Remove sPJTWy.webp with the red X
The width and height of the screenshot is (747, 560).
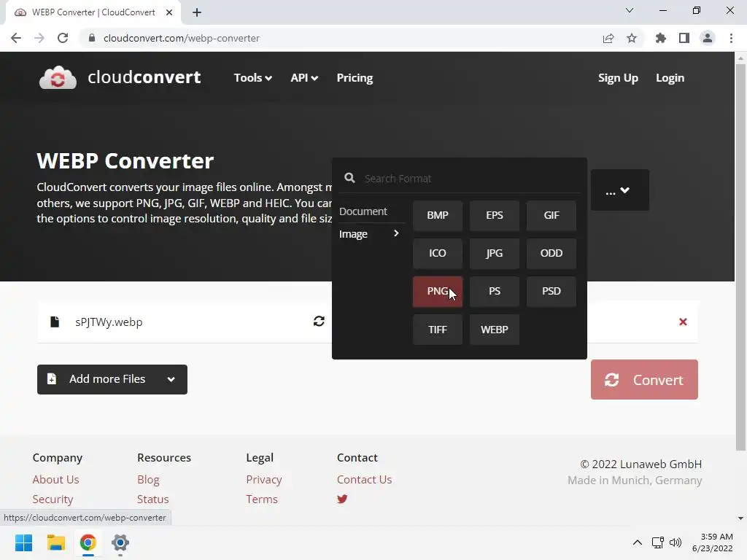[683, 322]
